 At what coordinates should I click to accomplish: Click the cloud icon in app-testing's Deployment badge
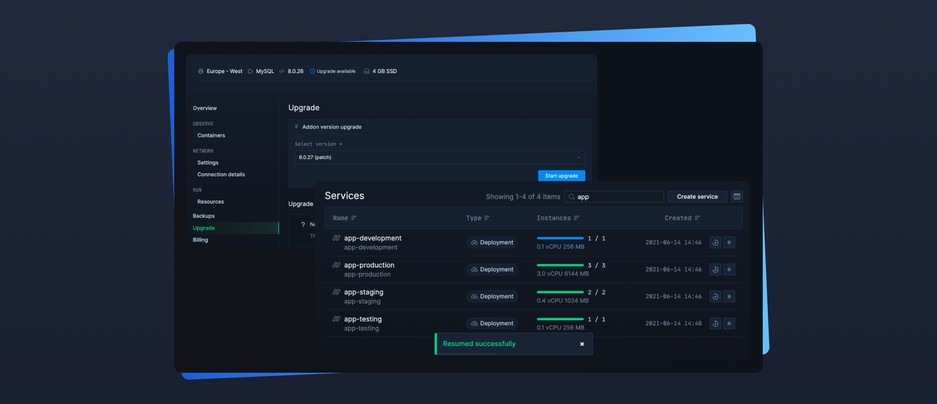[474, 323]
